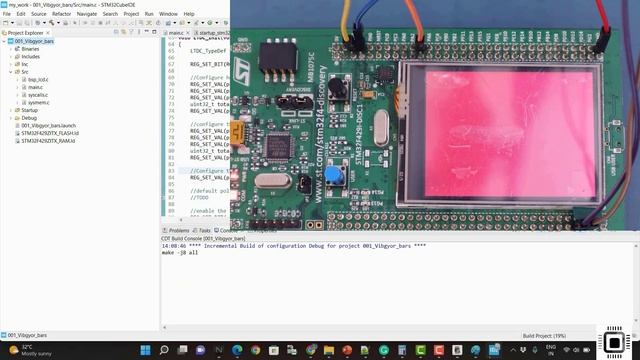Screen dimensions: 640x360
Task: Open the STM32CubeIDE taskbar icon
Action: pyautogui.click(x=494, y=350)
